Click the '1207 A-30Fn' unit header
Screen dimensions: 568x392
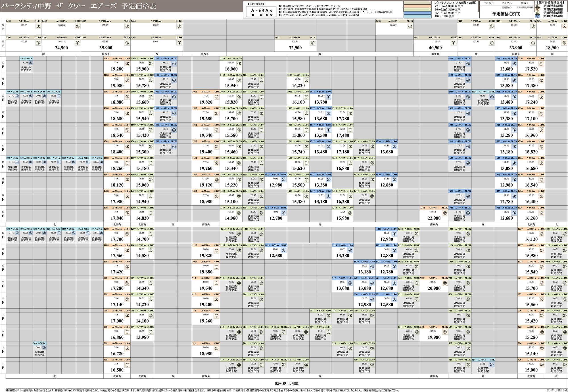[x=97, y=229]
